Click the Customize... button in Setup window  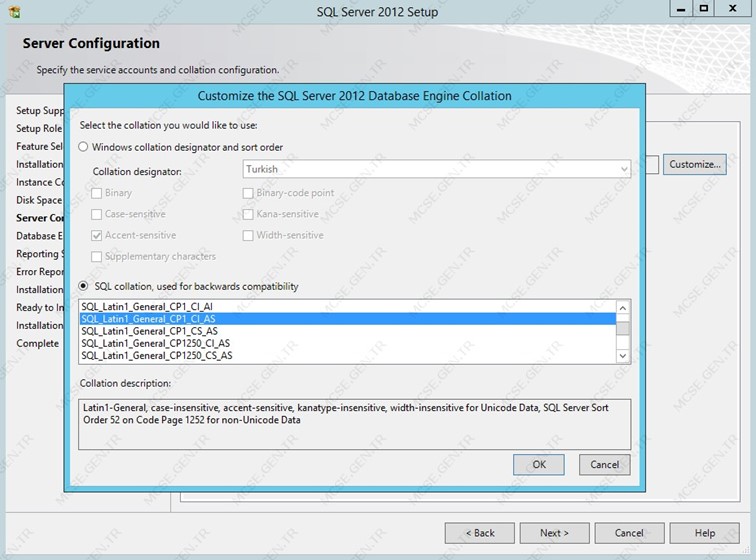pos(695,164)
